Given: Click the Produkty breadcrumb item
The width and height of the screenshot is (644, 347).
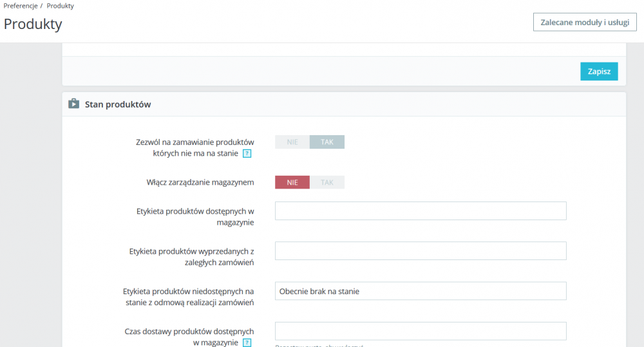Looking at the screenshot, I should [x=60, y=6].
